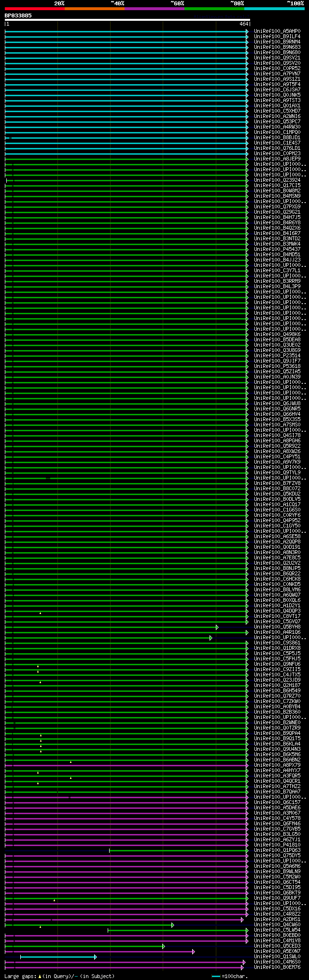309x980 pixels.
Task: Select hit label UniRef100_B9QPA4
Action: point(277,733)
